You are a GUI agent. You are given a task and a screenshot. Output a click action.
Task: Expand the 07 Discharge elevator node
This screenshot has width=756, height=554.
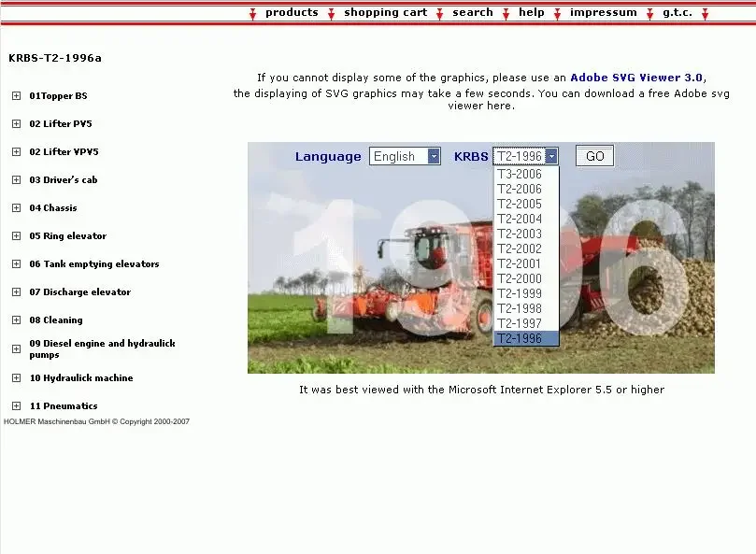tap(17, 291)
